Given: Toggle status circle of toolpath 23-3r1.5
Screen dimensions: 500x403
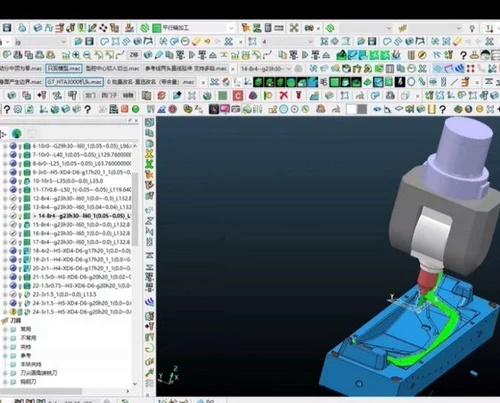Looking at the screenshot, I should point(13,294).
